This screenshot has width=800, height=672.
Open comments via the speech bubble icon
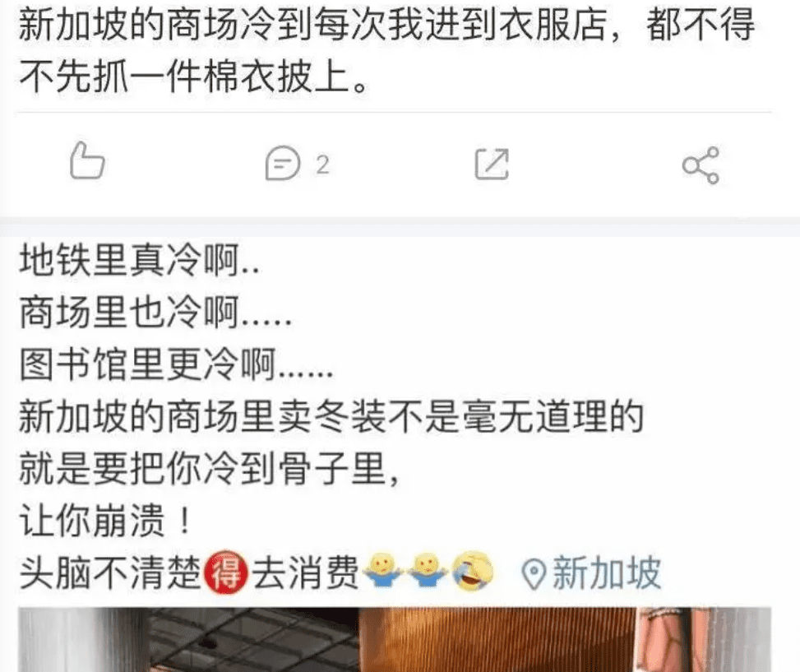[x=283, y=163]
